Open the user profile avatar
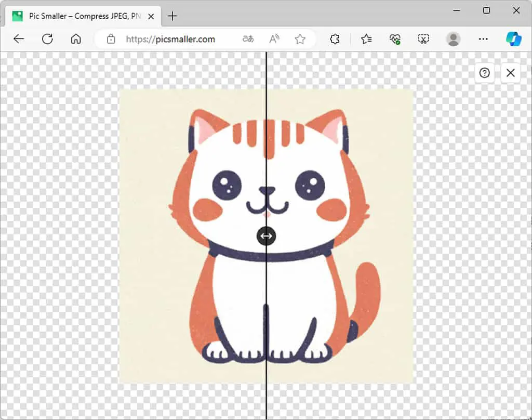This screenshot has width=532, height=420. [x=453, y=39]
